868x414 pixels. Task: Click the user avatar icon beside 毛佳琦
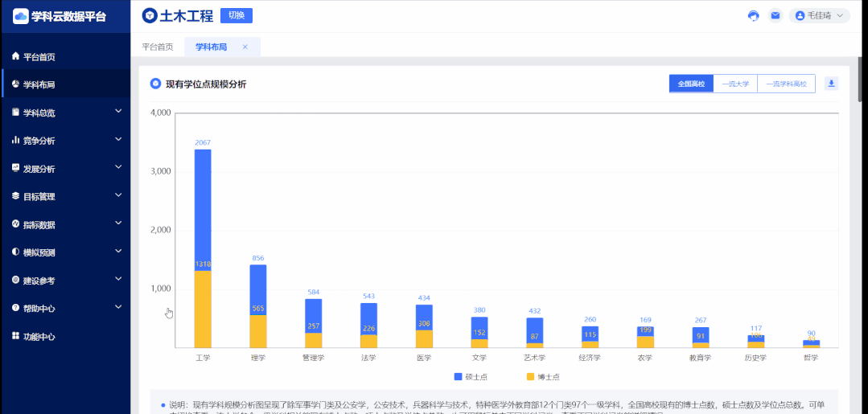800,15
